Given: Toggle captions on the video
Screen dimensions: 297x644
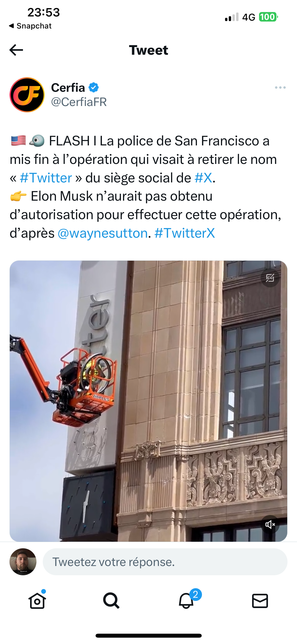Looking at the screenshot, I should (270, 278).
